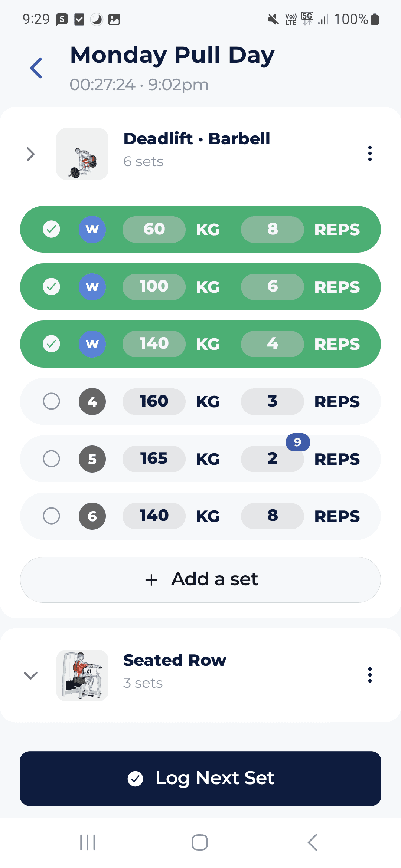Tap Add a set under Deadlift
401x868 pixels.
[200, 579]
